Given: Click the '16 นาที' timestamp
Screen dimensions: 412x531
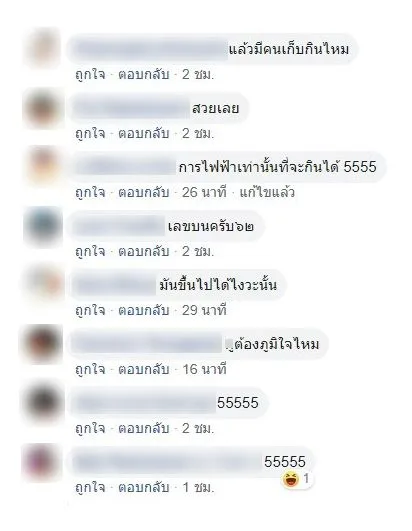Looking at the screenshot, I should tap(204, 369).
